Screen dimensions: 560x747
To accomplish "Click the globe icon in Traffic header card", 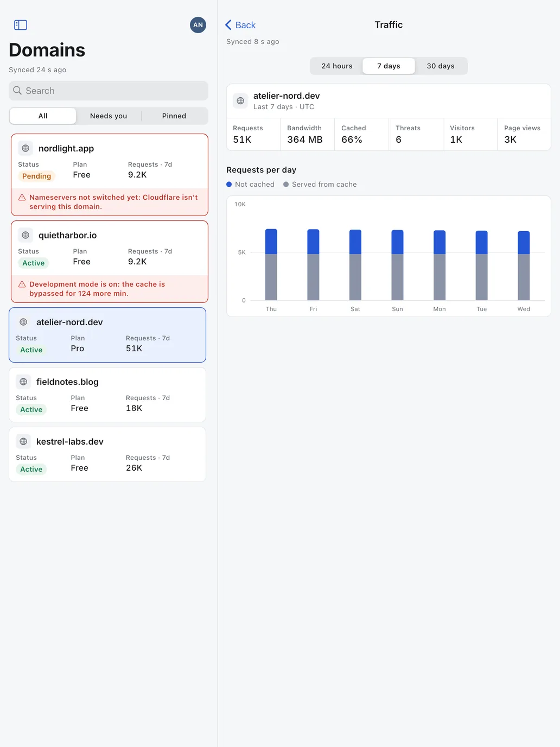I will (240, 100).
